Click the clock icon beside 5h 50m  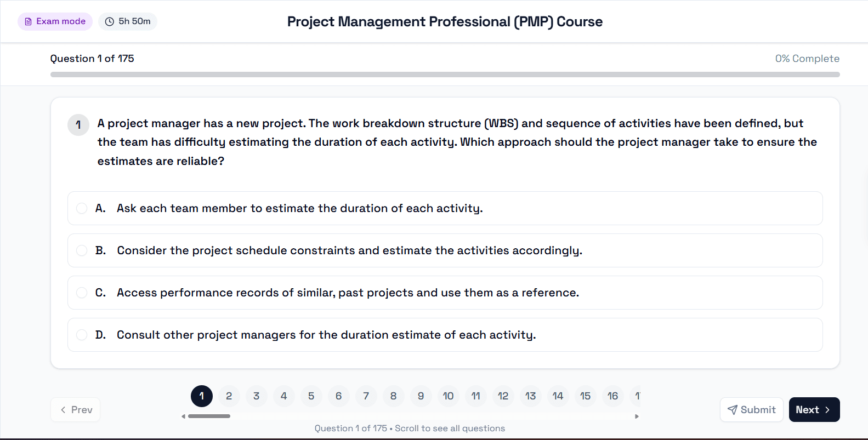(x=110, y=21)
